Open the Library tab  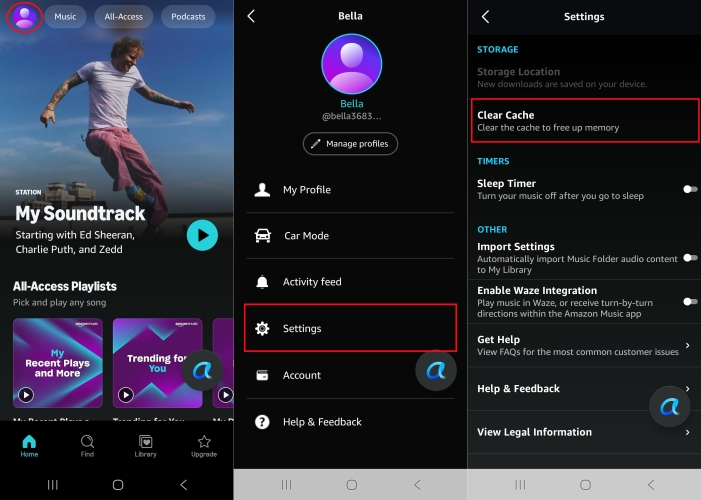point(145,446)
